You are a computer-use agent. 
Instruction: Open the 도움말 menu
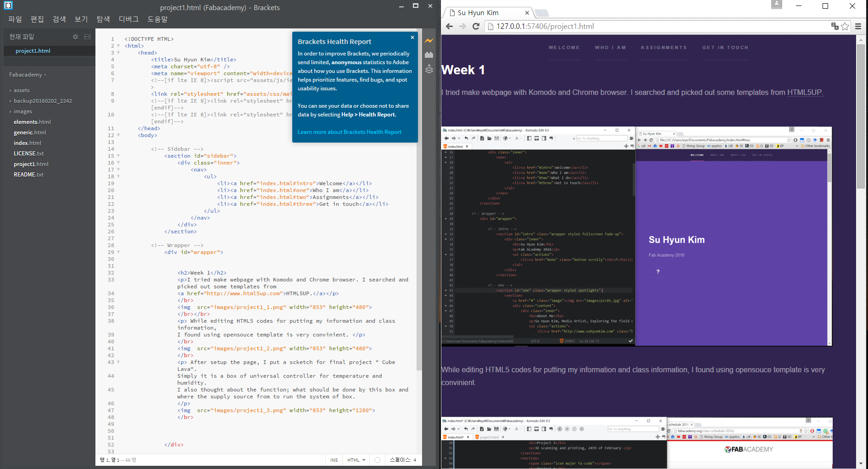tap(157, 19)
